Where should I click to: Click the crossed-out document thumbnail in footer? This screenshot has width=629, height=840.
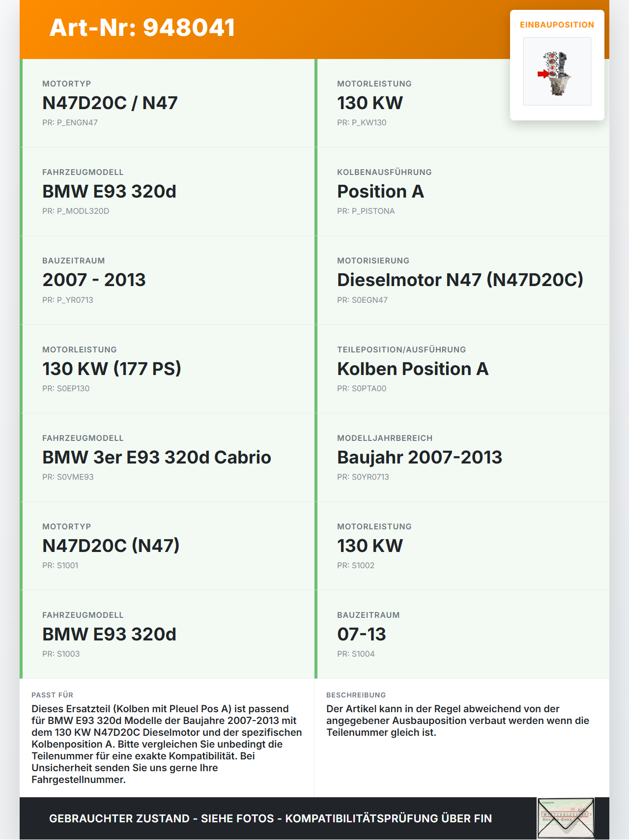point(566,818)
